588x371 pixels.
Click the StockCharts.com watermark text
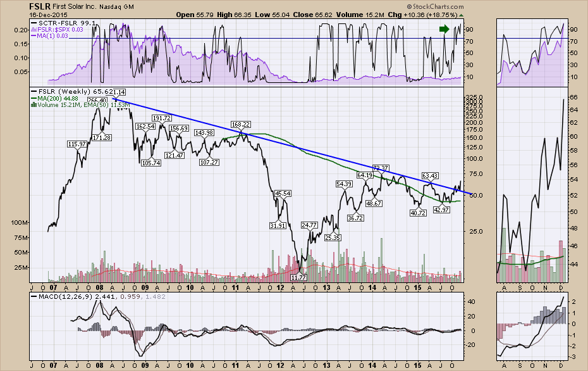point(435,7)
